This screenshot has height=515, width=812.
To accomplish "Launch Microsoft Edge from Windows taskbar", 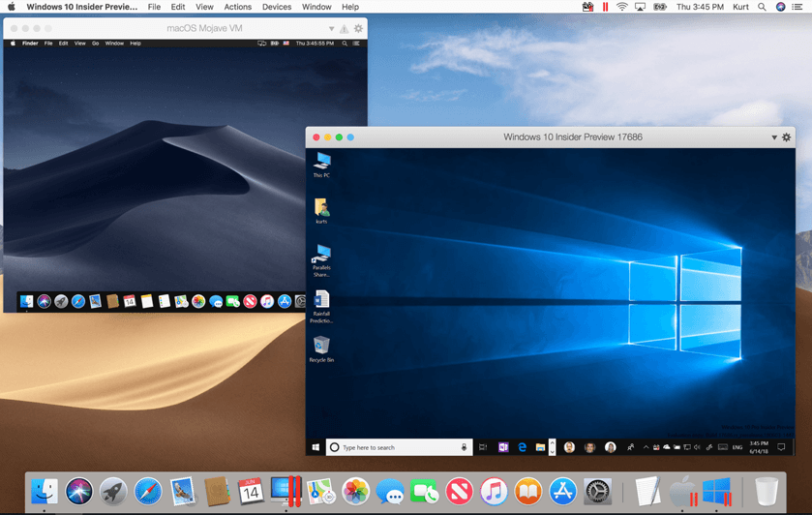I will coord(523,447).
